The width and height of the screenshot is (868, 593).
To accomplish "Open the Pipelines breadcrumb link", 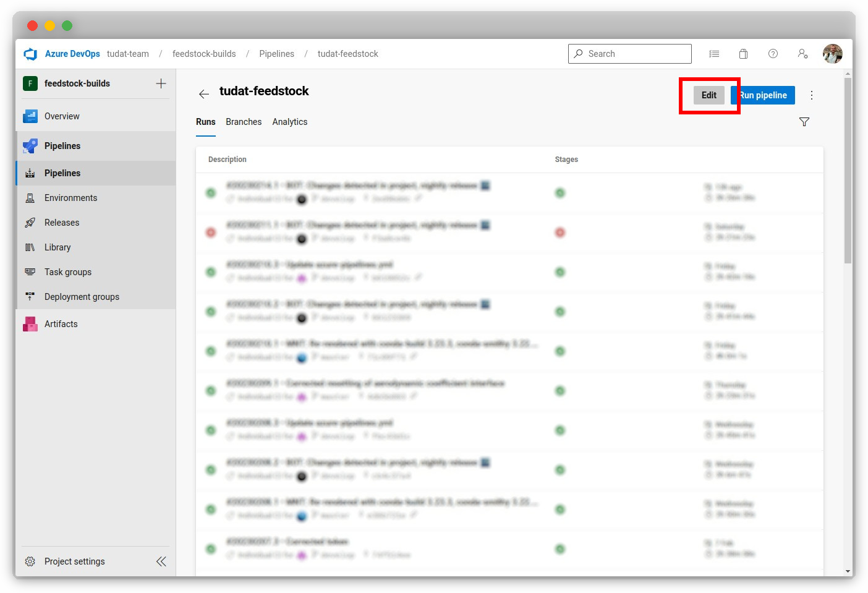I will (x=277, y=54).
